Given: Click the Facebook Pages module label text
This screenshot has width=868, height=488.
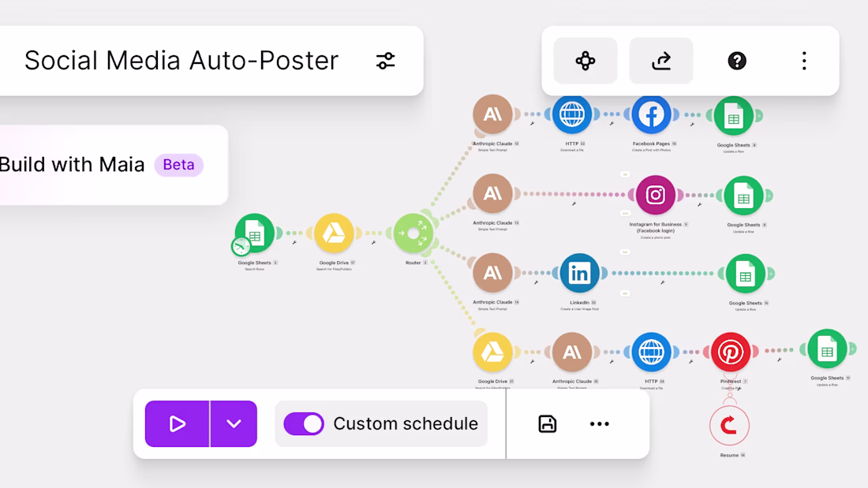Looking at the screenshot, I should pos(651,143).
